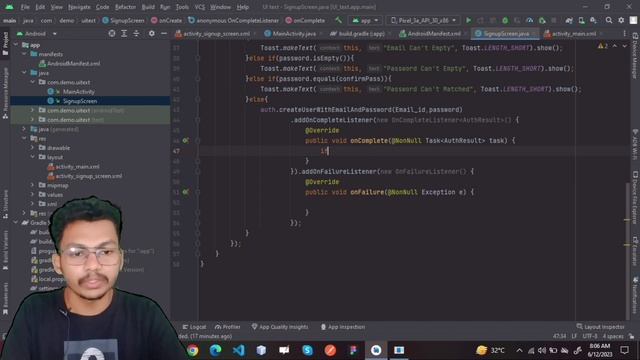Click the onFailure override gutter icon
The height and width of the screenshot is (360, 640).
point(185,192)
